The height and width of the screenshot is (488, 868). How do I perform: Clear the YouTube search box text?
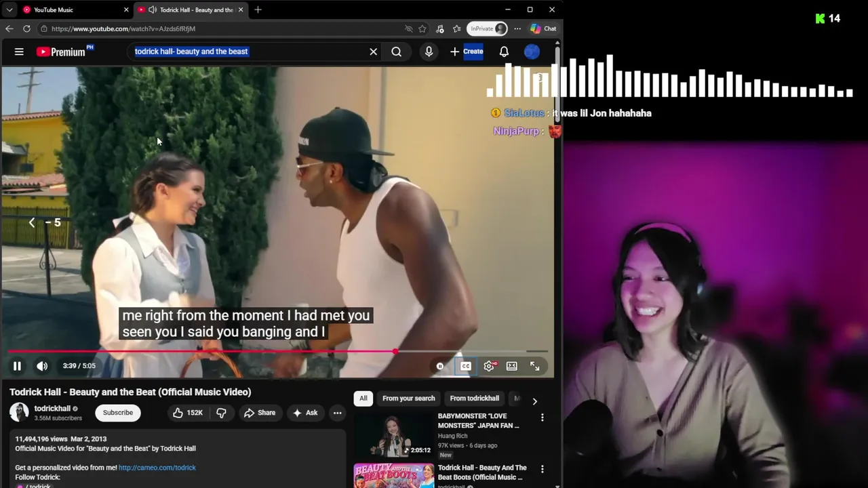click(373, 52)
